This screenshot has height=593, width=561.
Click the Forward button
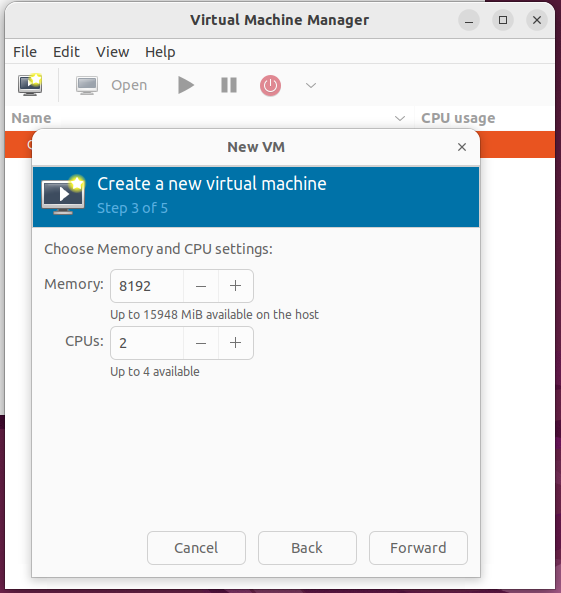pyautogui.click(x=418, y=548)
